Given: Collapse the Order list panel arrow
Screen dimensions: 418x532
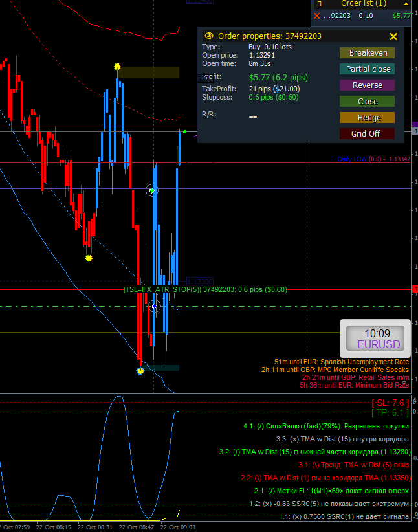Looking at the screenshot, I should point(406,4).
